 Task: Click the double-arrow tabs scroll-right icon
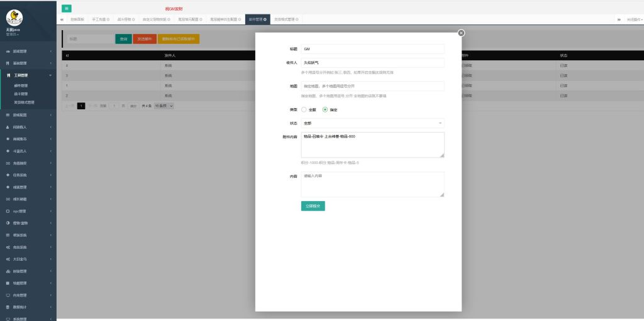point(619,19)
